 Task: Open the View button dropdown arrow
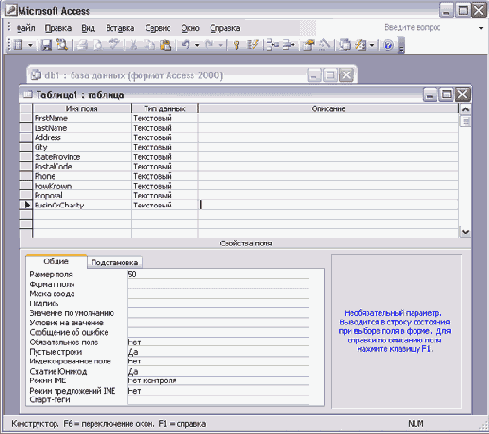[x=30, y=45]
